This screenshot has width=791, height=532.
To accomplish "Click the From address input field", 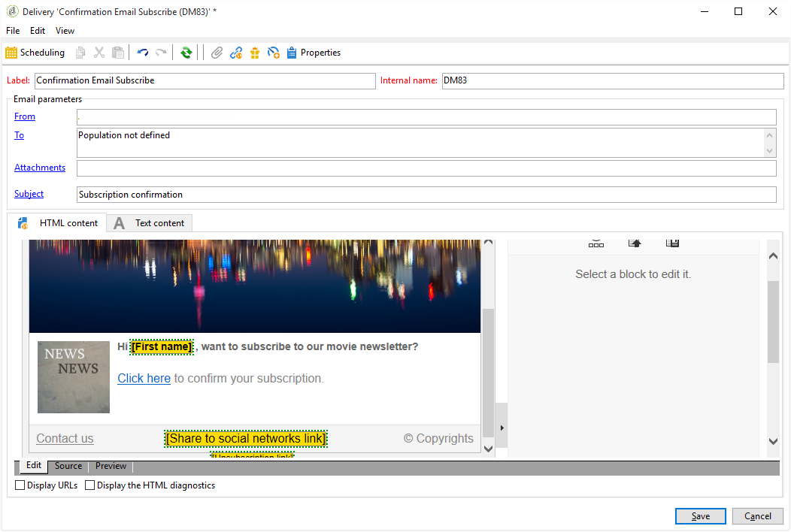I will pyautogui.click(x=426, y=117).
